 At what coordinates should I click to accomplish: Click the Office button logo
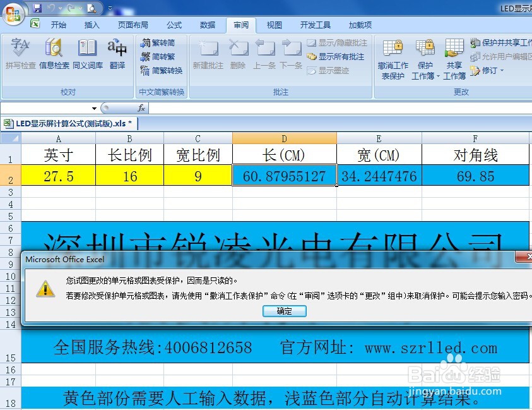pyautogui.click(x=13, y=14)
